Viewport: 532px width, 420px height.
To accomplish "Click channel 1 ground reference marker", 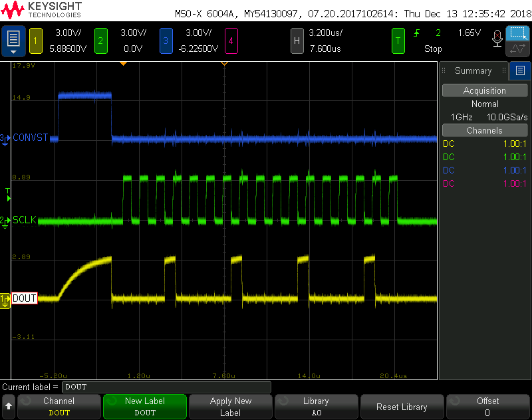I will tap(5, 300).
